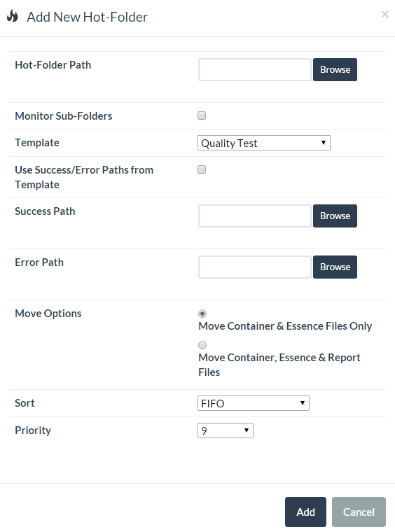The width and height of the screenshot is (395, 532).
Task: Click the 'Error Path' label
Action: (x=39, y=262)
